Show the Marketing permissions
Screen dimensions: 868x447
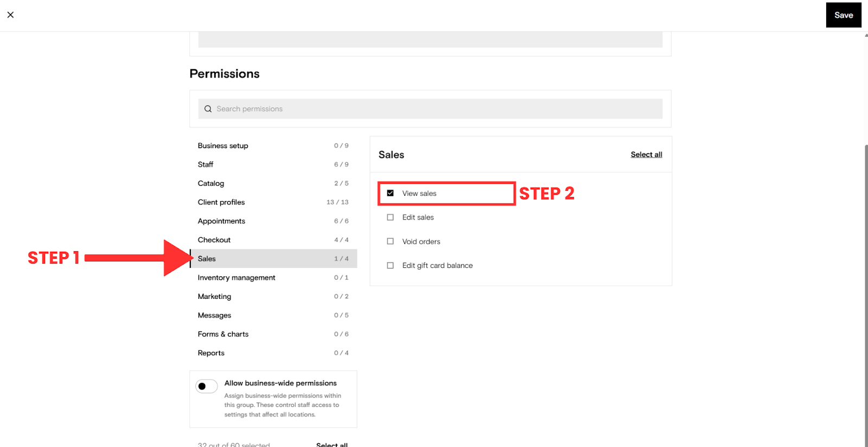273,296
